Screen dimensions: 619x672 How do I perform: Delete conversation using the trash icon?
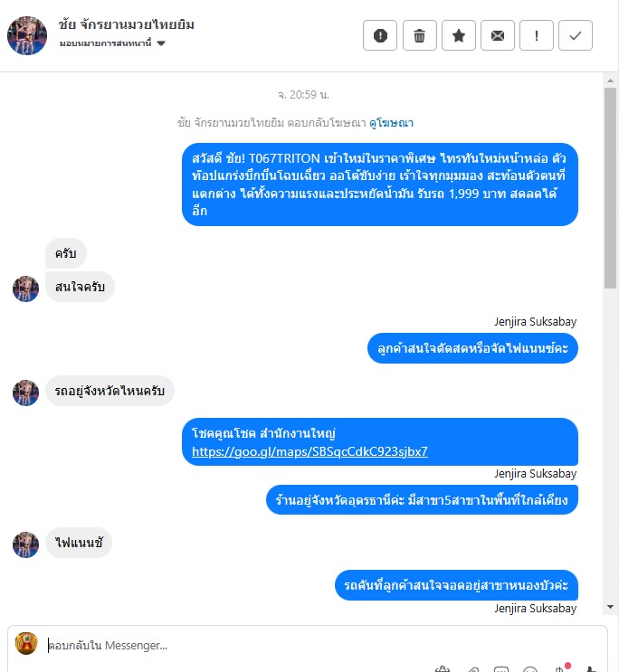[x=420, y=35]
